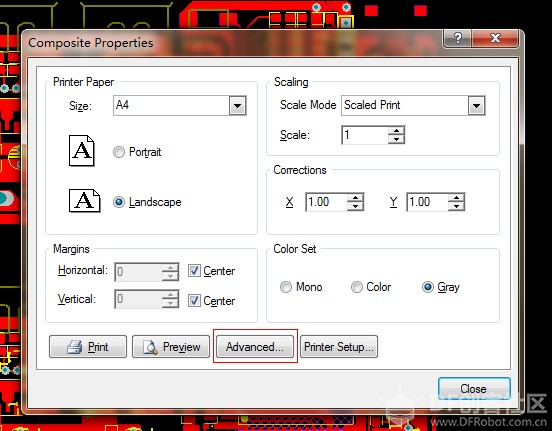Toggle the Horizontal margin Center checkbox
This screenshot has height=431, width=552.
(x=194, y=270)
